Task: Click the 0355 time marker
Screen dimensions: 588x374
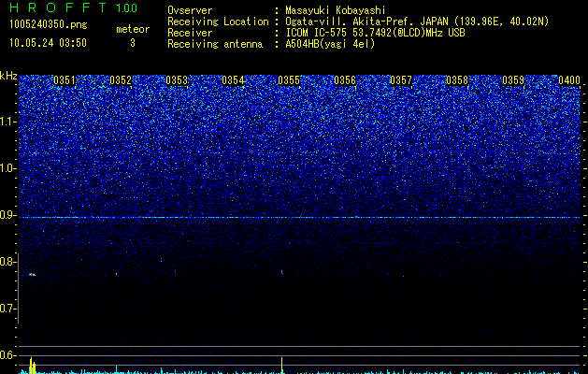Action: tap(289, 80)
